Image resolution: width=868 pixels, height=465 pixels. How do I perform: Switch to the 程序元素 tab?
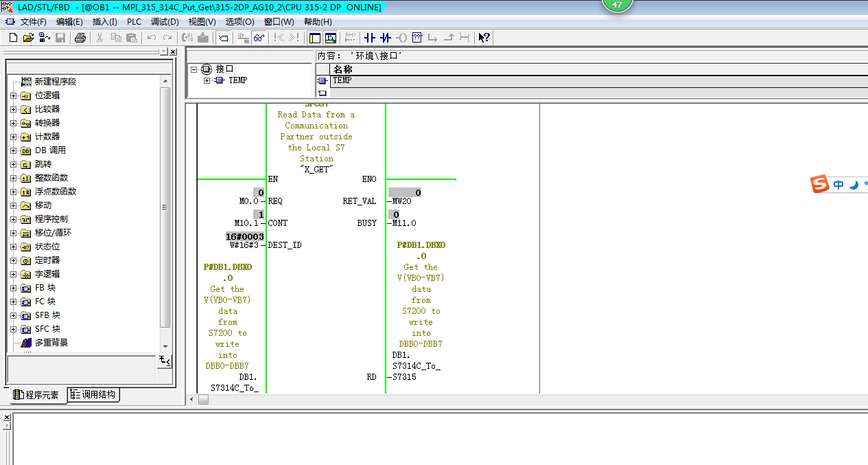point(38,396)
